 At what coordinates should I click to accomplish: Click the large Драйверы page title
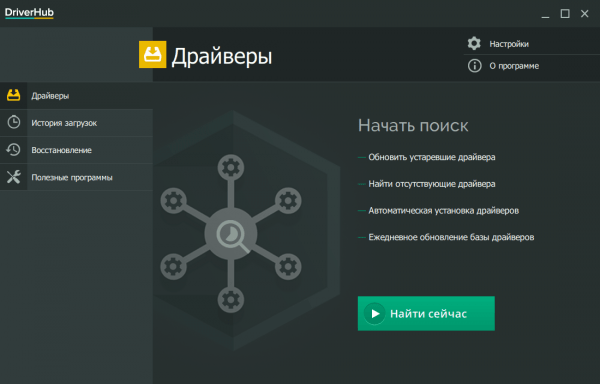(222, 57)
